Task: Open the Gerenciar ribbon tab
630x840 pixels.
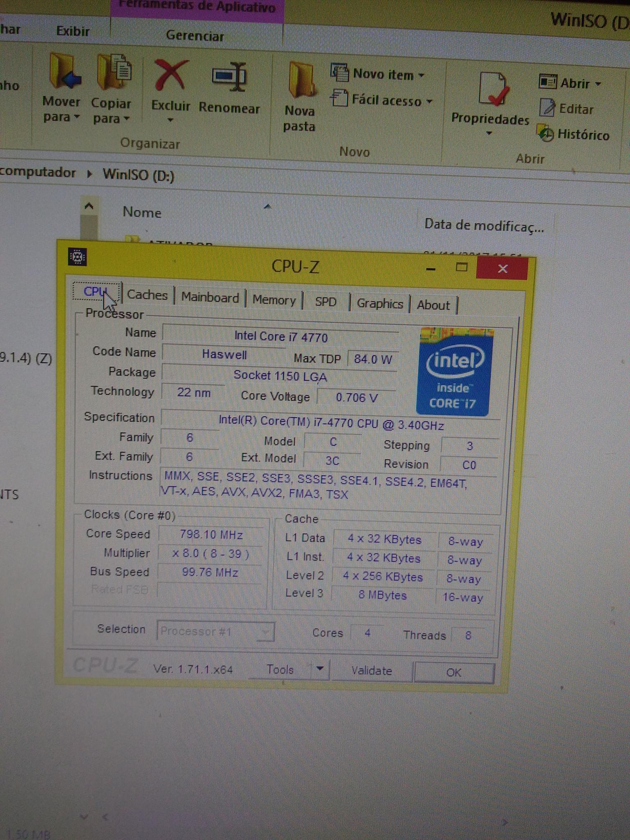Action: pyautogui.click(x=195, y=35)
